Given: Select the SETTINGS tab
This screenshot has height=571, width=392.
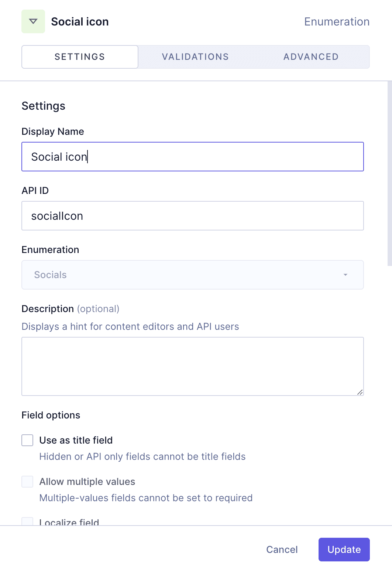Looking at the screenshot, I should pos(79,57).
